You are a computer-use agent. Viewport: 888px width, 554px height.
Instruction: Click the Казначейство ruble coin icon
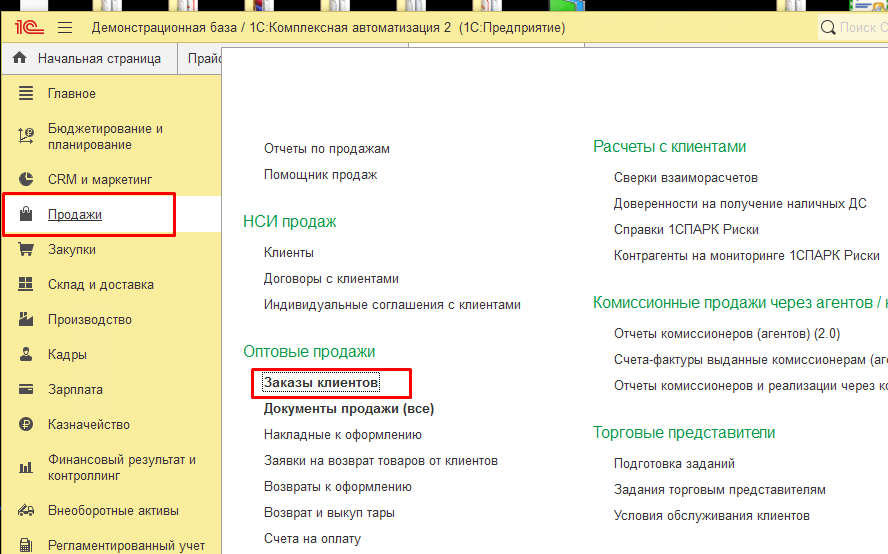[x=26, y=424]
